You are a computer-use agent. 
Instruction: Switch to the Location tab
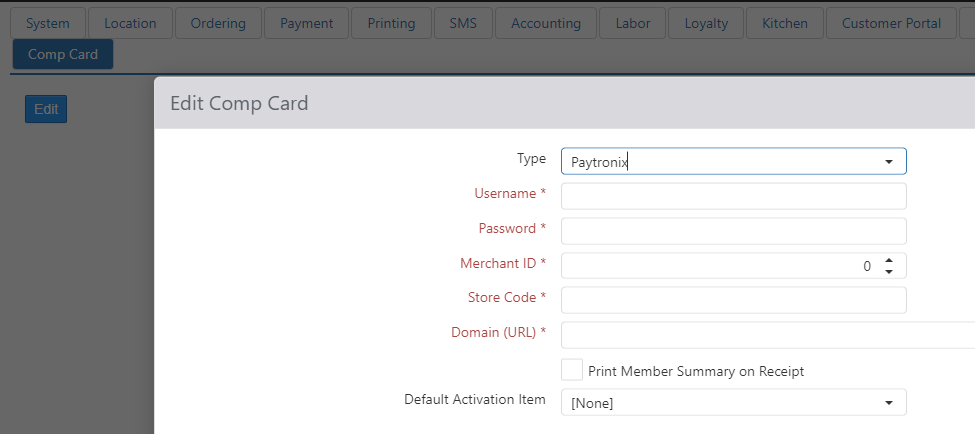(130, 24)
